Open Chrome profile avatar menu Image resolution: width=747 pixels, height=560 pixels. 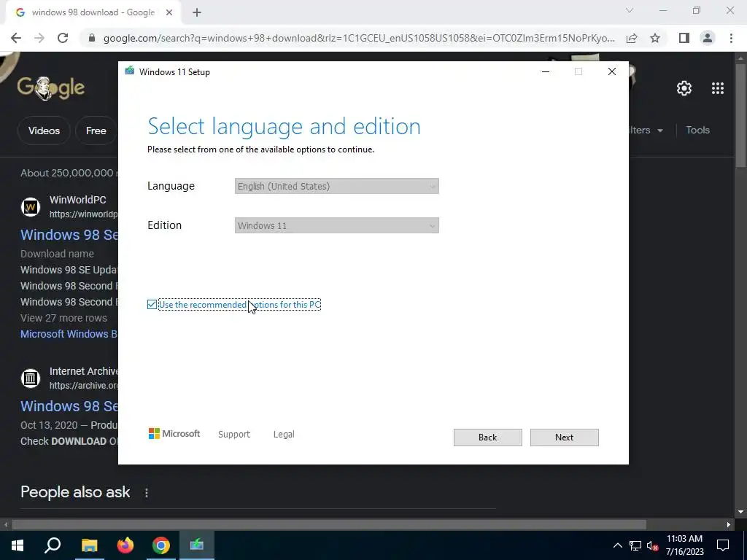[708, 38]
